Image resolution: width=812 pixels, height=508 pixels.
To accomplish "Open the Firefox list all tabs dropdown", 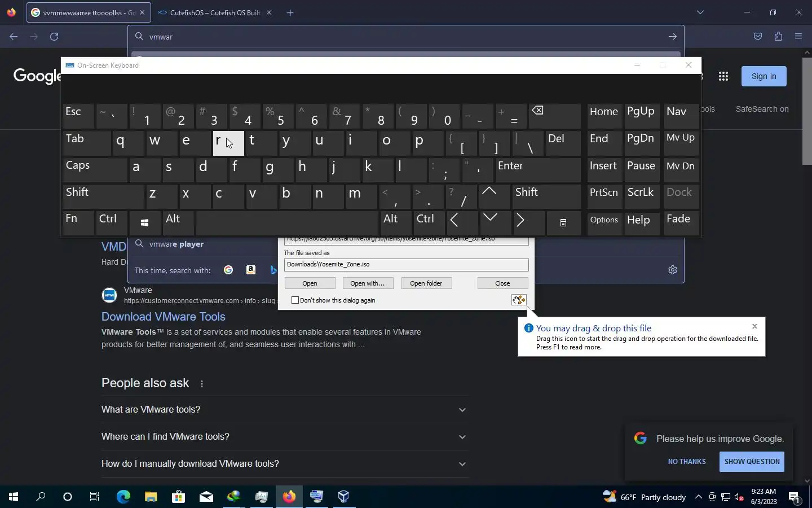I will point(700,12).
